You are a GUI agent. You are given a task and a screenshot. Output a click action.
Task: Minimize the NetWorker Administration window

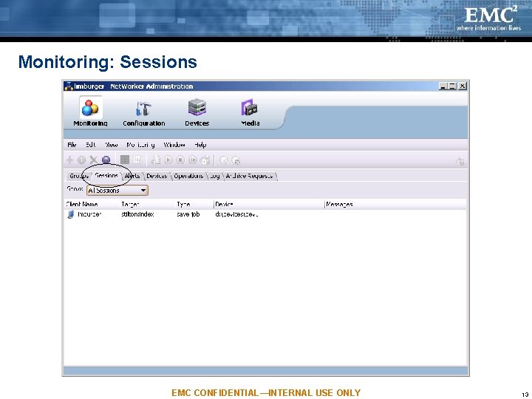(443, 86)
